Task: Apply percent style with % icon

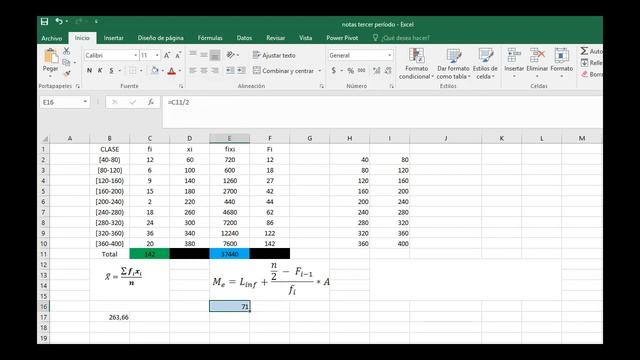Action: point(351,71)
